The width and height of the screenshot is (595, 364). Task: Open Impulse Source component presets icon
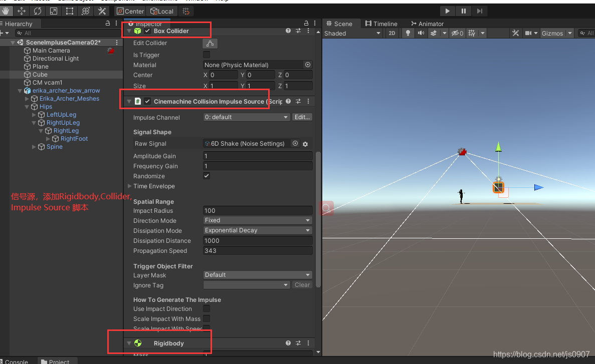pyautogui.click(x=298, y=101)
